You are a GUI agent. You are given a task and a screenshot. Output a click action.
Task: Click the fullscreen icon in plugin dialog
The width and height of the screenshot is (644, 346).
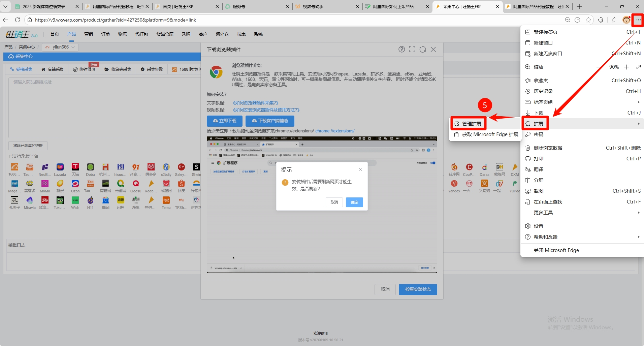pos(412,50)
